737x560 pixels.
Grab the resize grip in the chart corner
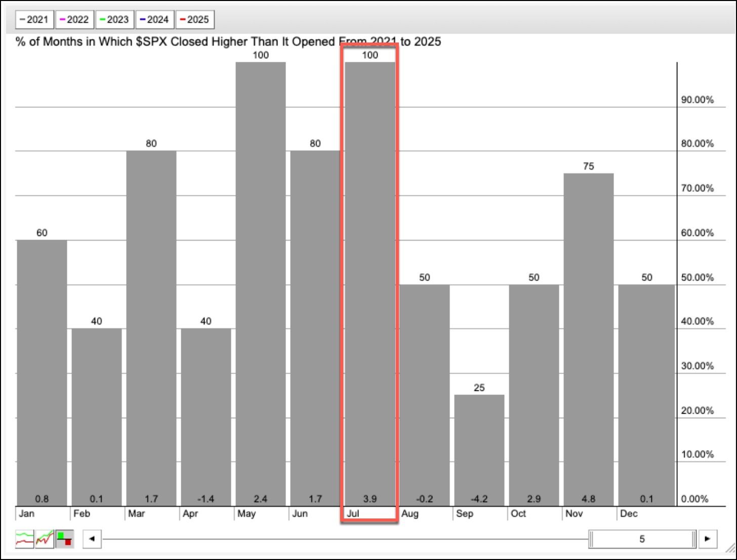coord(729,548)
